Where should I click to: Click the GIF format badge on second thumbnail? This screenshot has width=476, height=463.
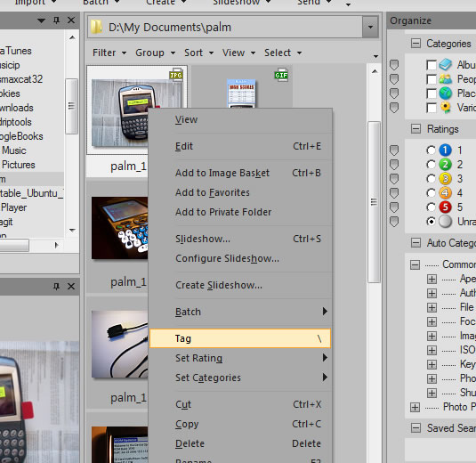click(x=281, y=75)
